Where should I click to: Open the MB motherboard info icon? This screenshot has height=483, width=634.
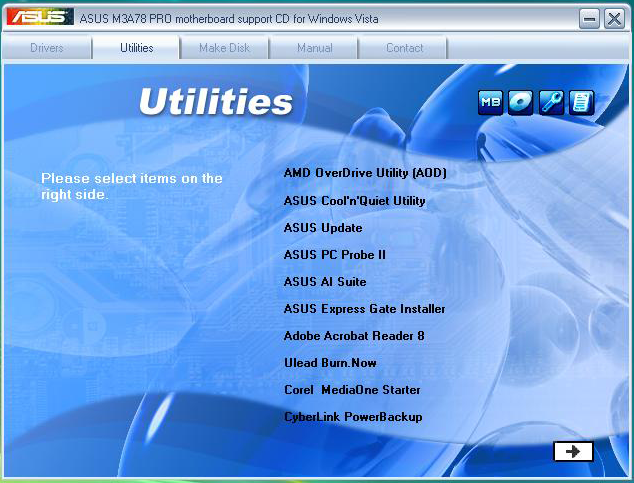click(x=490, y=102)
